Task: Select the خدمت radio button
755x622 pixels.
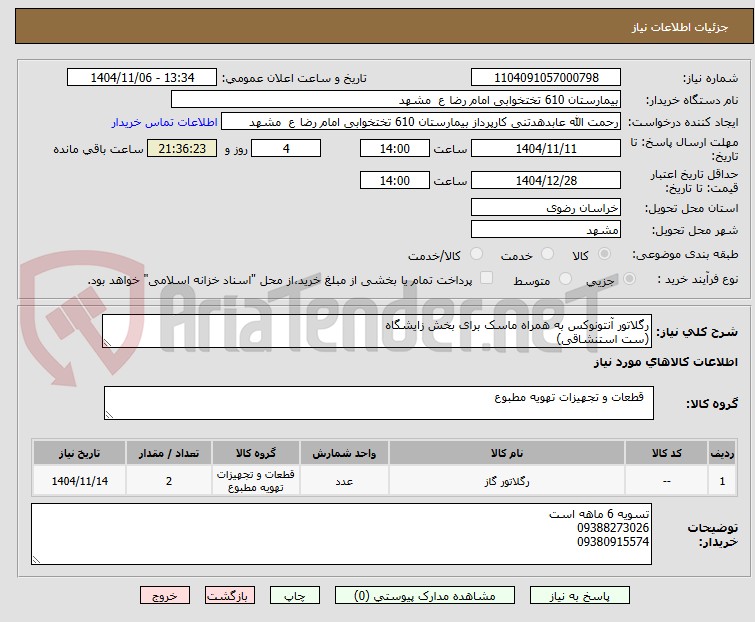Action: pyautogui.click(x=547, y=254)
